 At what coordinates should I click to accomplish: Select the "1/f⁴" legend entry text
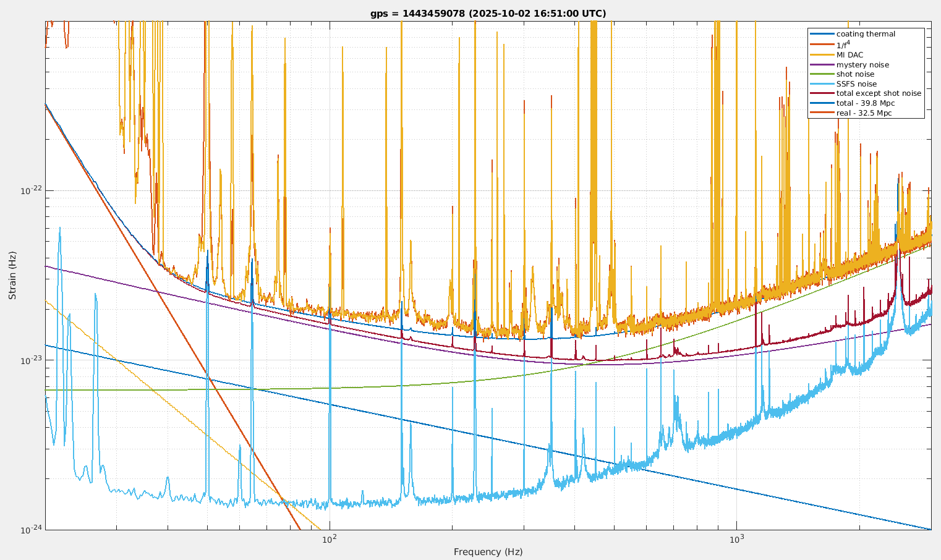[x=842, y=45]
